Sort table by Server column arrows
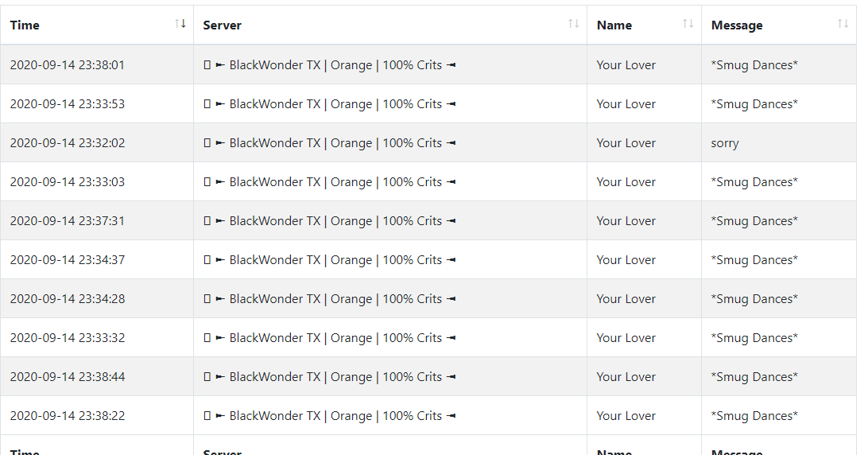This screenshot has width=868, height=455. (x=574, y=24)
